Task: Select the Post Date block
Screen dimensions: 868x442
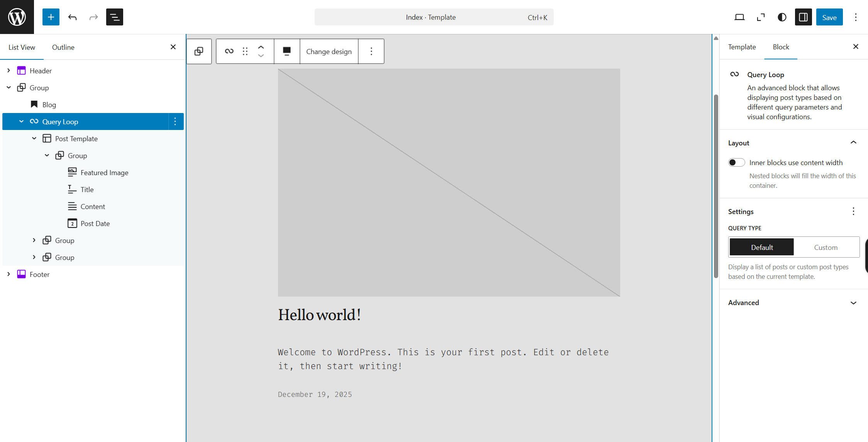Action: coord(95,223)
